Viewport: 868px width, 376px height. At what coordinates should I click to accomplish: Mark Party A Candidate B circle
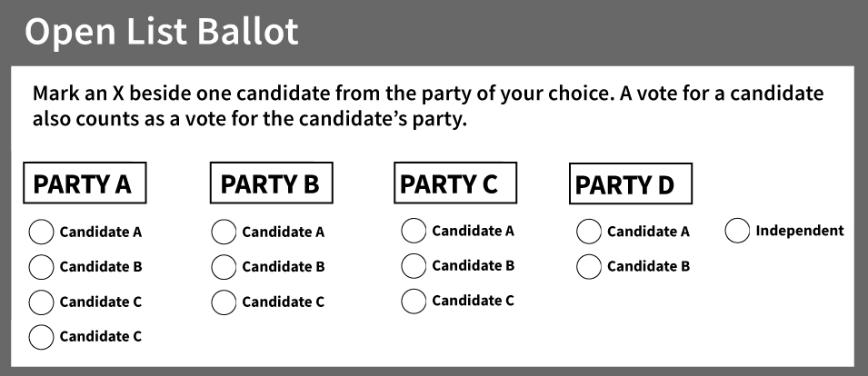[x=42, y=267]
